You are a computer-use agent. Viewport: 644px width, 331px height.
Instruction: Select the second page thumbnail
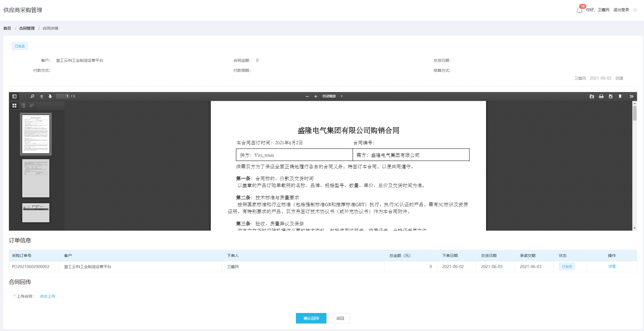tap(36, 178)
